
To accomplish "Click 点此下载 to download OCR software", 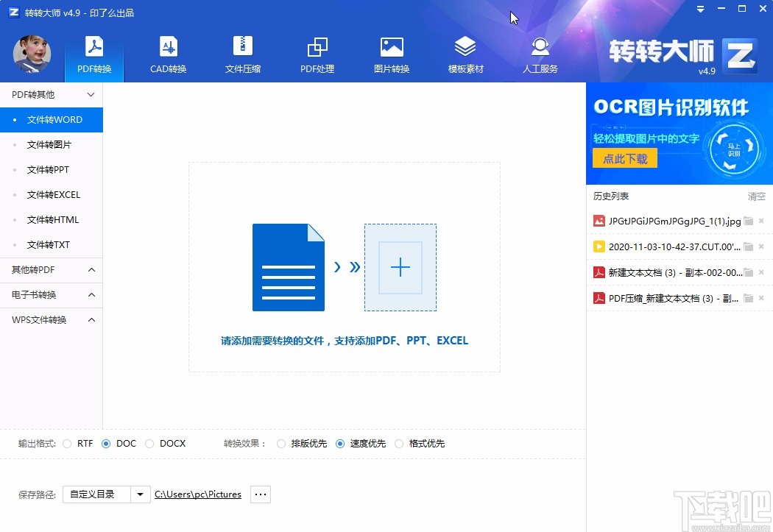I will [x=624, y=157].
